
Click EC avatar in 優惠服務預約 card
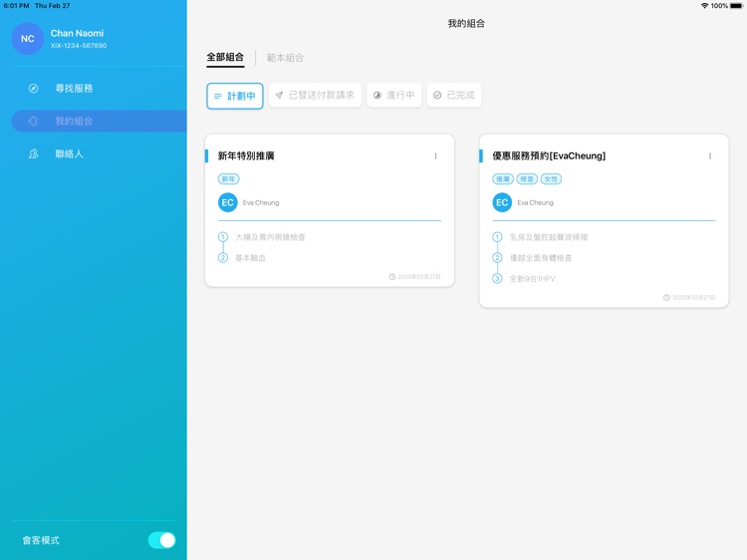[502, 202]
